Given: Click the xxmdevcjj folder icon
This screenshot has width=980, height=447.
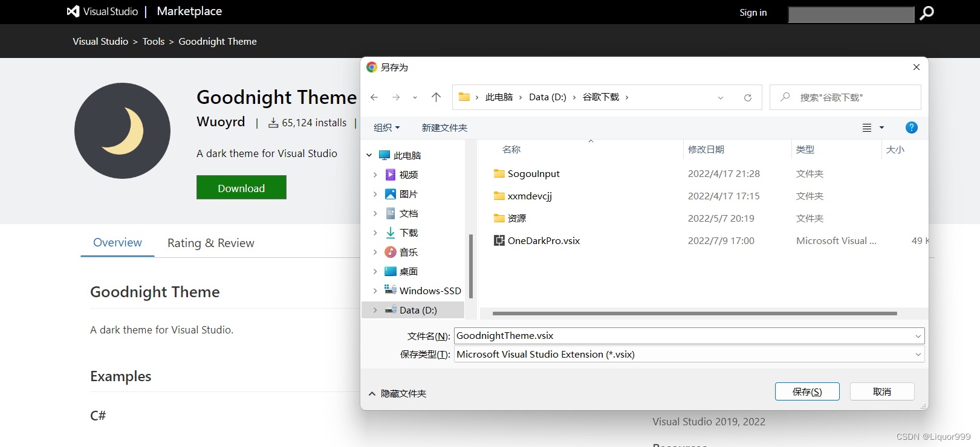Looking at the screenshot, I should coord(499,196).
